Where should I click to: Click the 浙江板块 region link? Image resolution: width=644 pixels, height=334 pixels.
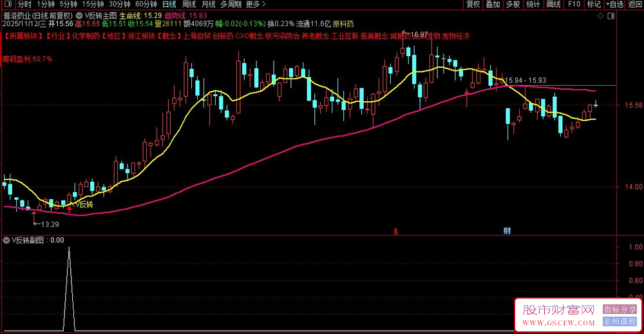click(141, 36)
